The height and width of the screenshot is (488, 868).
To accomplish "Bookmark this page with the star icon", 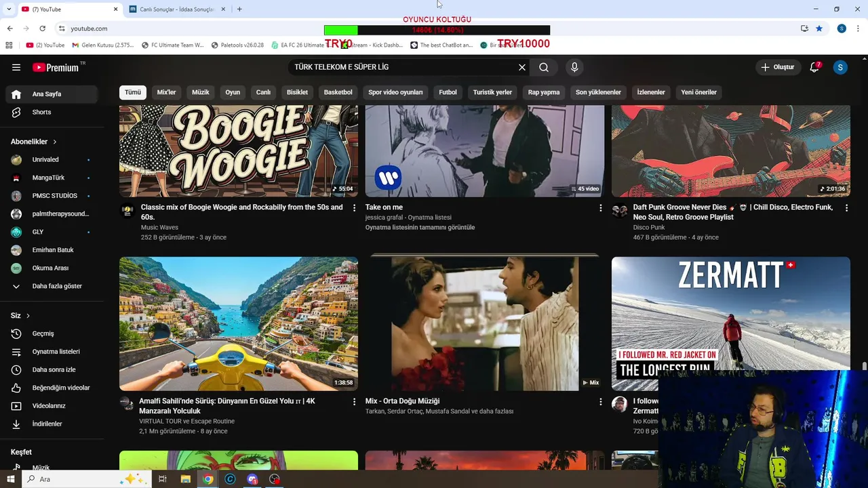I will [819, 28].
